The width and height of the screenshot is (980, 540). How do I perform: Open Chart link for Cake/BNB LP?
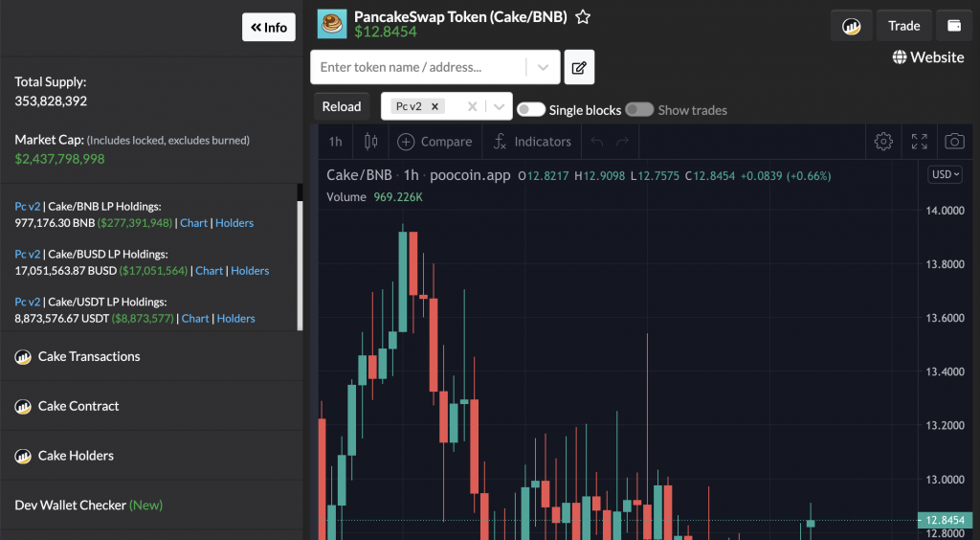(193, 223)
